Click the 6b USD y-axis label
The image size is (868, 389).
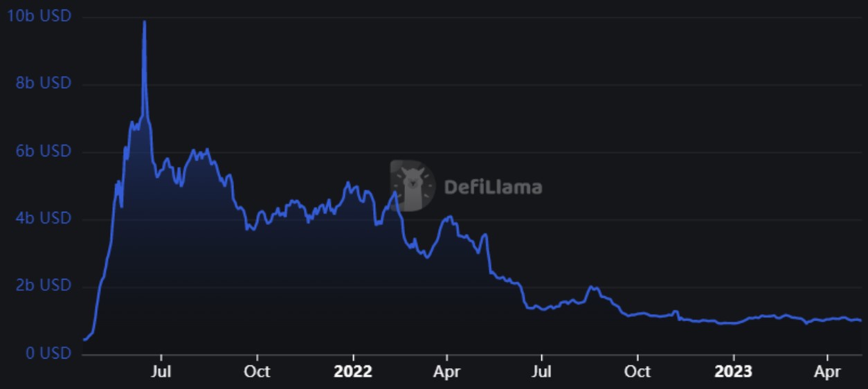43,151
